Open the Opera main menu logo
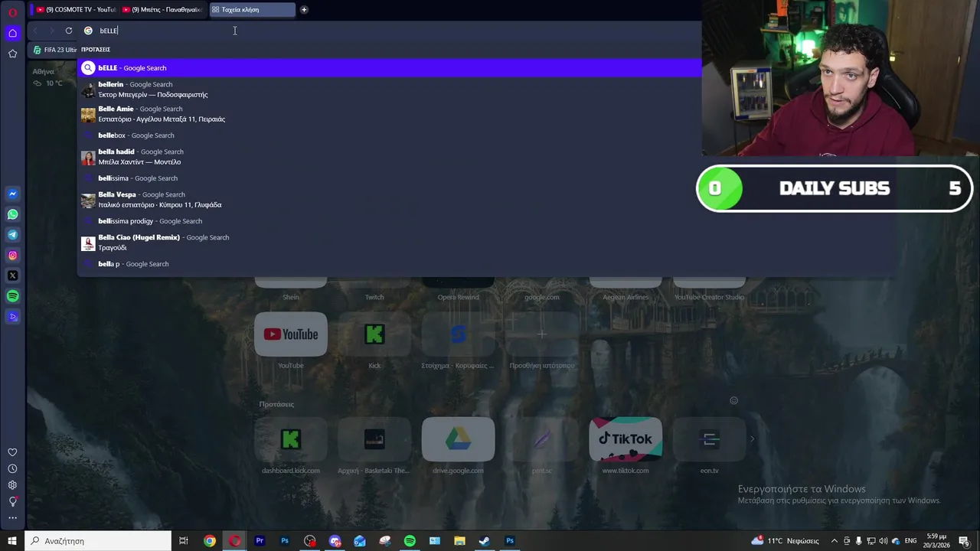Image resolution: width=980 pixels, height=551 pixels. 12,12
